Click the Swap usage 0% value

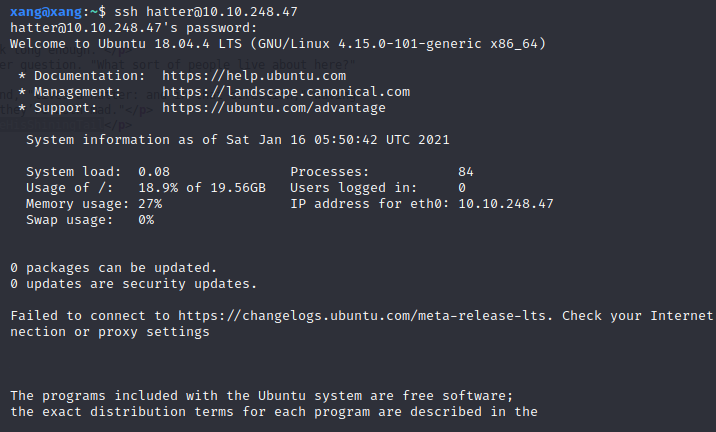click(146, 220)
